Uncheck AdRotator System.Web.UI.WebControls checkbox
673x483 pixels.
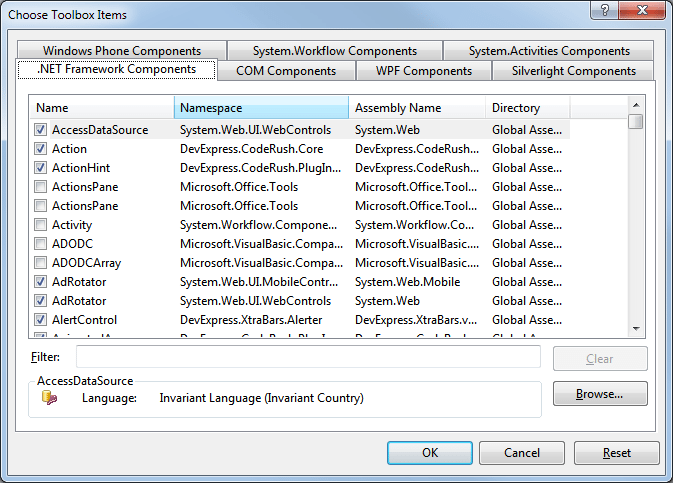click(x=40, y=301)
